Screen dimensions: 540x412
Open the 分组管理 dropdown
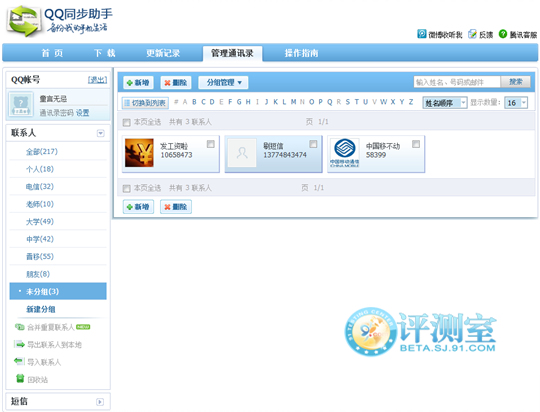point(223,83)
